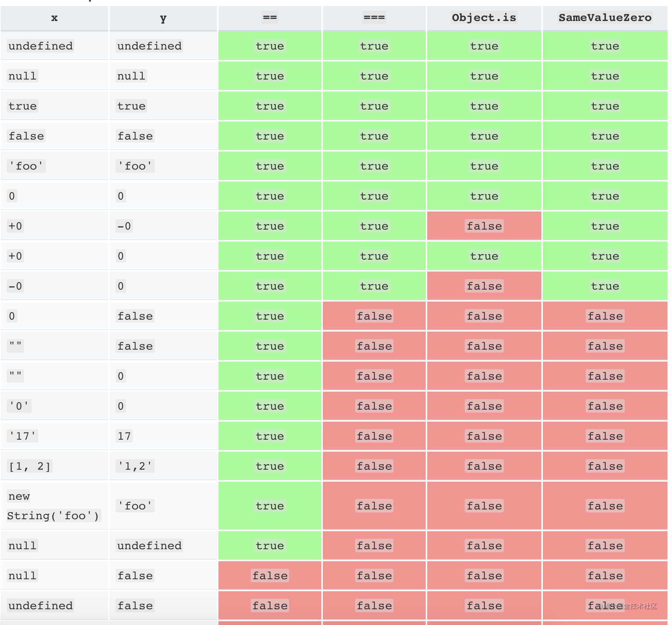
Task: Click the red Object.is false cell for +0 and -0
Action: [484, 226]
